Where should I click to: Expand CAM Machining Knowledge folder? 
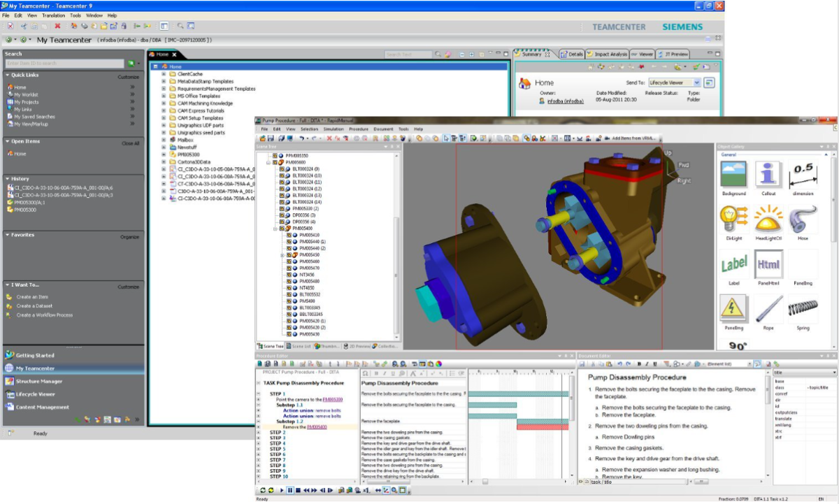click(164, 103)
